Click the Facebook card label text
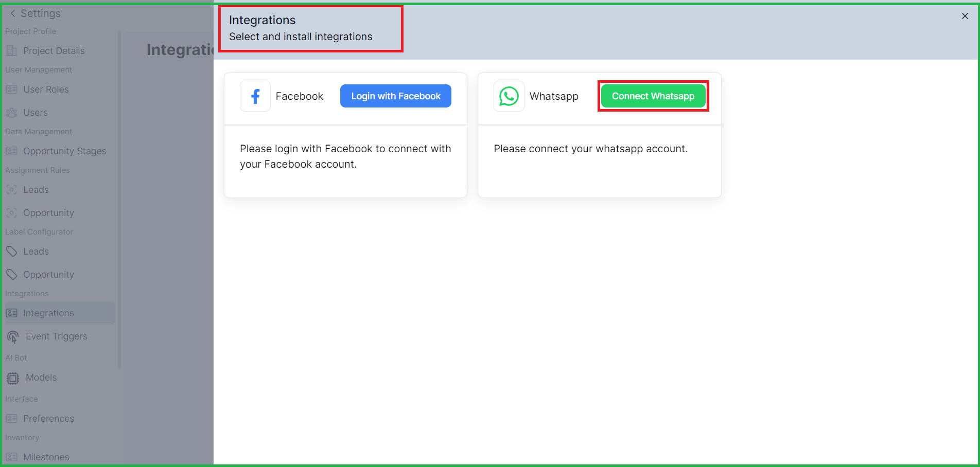 pos(300,96)
